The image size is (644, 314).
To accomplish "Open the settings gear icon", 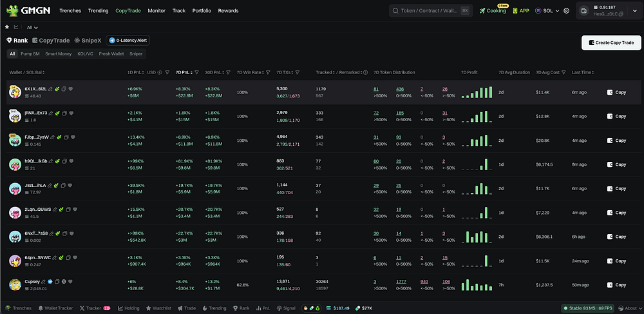I will [x=566, y=11].
